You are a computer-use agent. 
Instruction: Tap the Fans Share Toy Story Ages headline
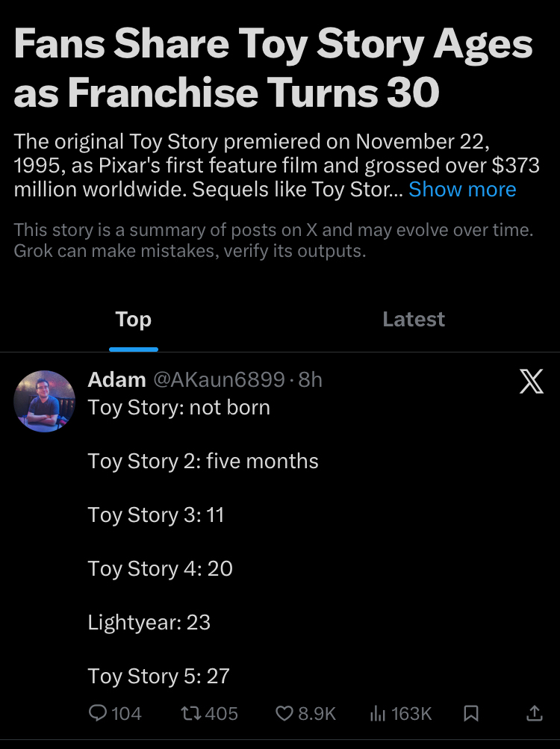(x=273, y=69)
